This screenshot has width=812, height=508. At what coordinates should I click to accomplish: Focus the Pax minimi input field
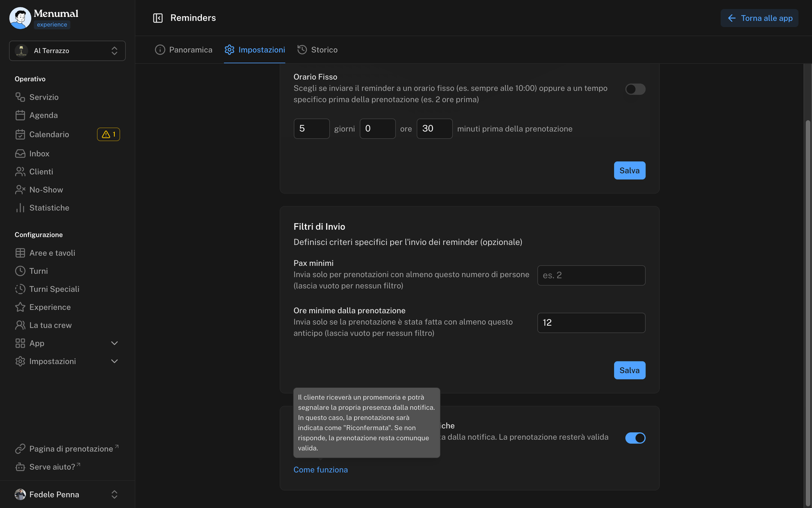click(x=591, y=275)
